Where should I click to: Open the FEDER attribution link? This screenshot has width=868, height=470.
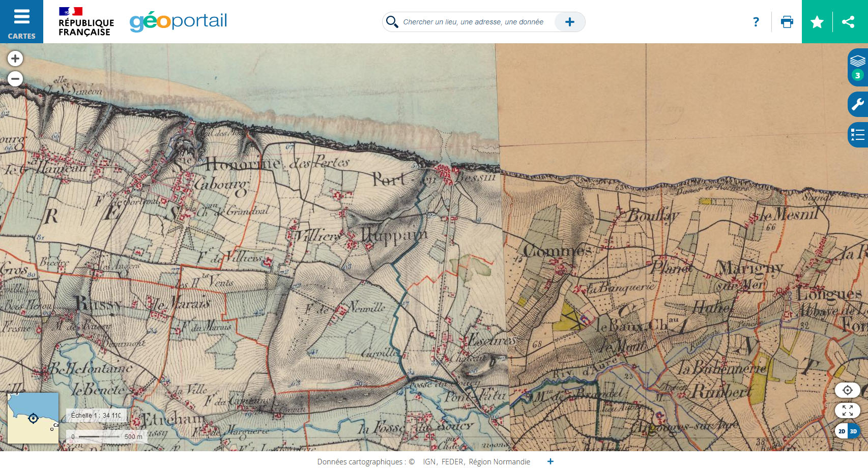452,462
